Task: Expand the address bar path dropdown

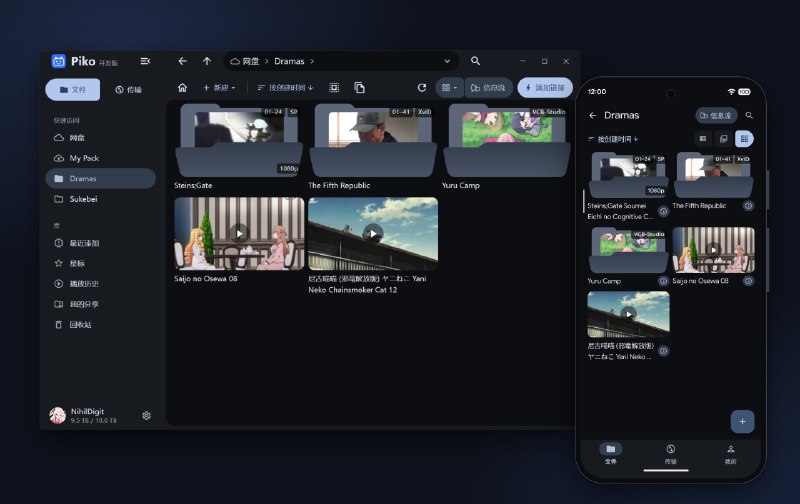Action: tap(447, 61)
